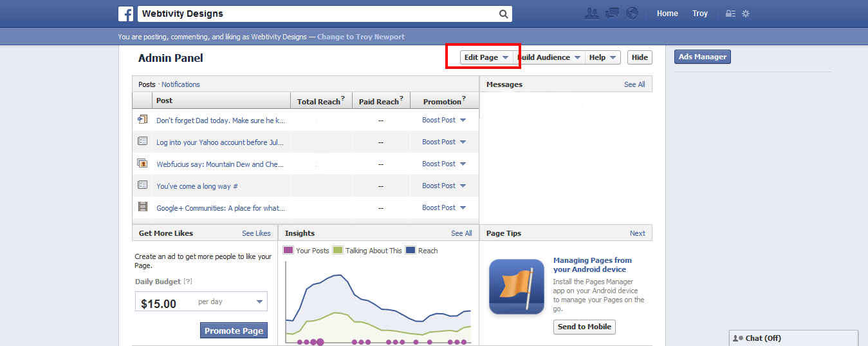The width and height of the screenshot is (868, 346).
Task: Go to Home in top navigation
Action: click(667, 14)
